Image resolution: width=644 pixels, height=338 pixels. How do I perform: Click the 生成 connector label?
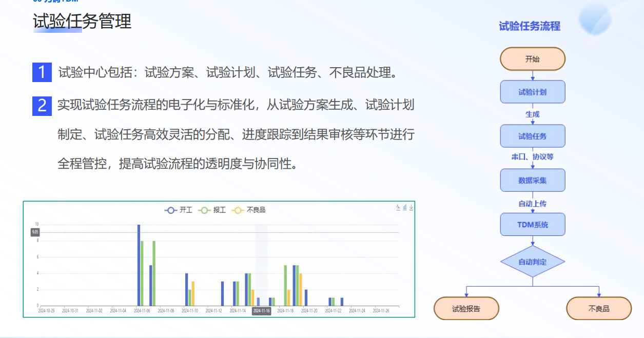tap(533, 114)
